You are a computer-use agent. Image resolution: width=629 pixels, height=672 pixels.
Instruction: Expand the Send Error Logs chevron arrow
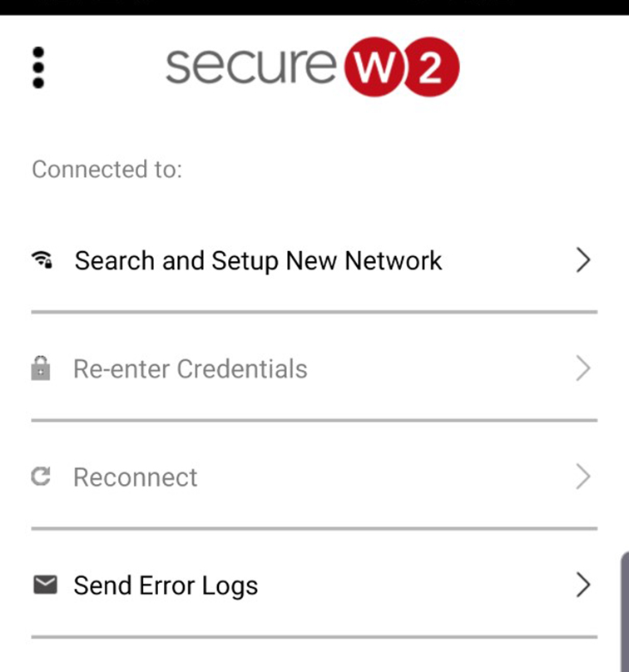[x=582, y=585]
